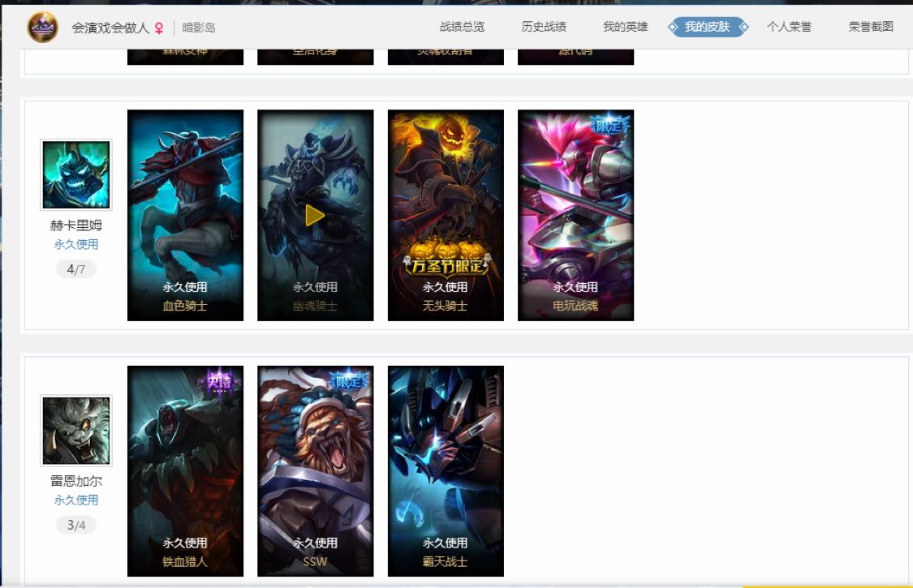Open the 霸天战士 skin thumbnail
Viewport: 913px width, 588px height.
446,471
